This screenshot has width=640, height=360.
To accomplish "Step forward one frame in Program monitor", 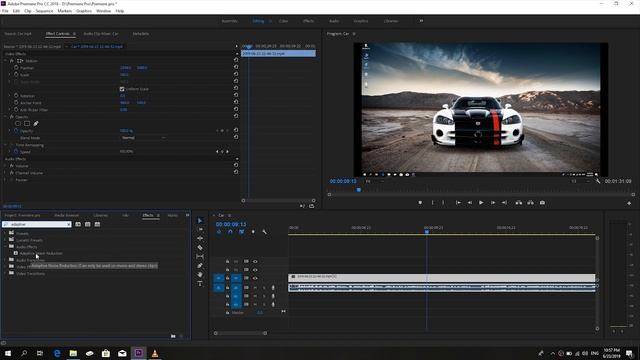I will [493, 202].
